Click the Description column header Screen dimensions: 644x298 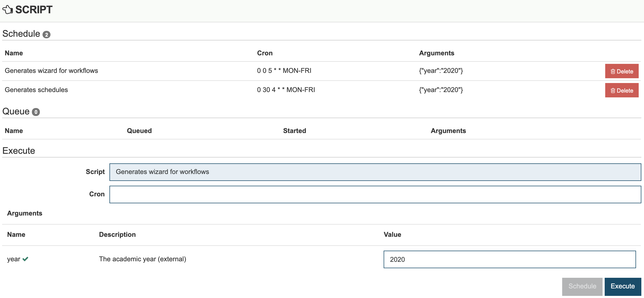pos(117,234)
